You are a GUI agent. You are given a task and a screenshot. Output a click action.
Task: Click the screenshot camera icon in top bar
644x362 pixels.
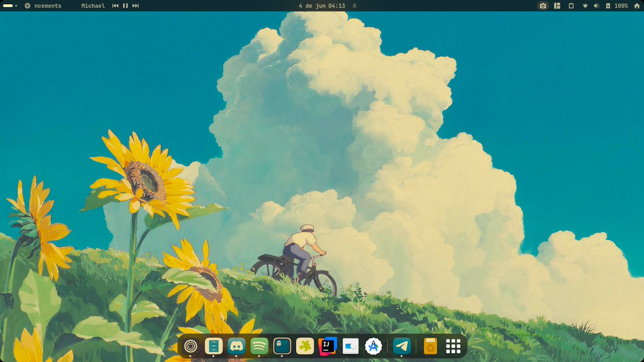click(543, 5)
